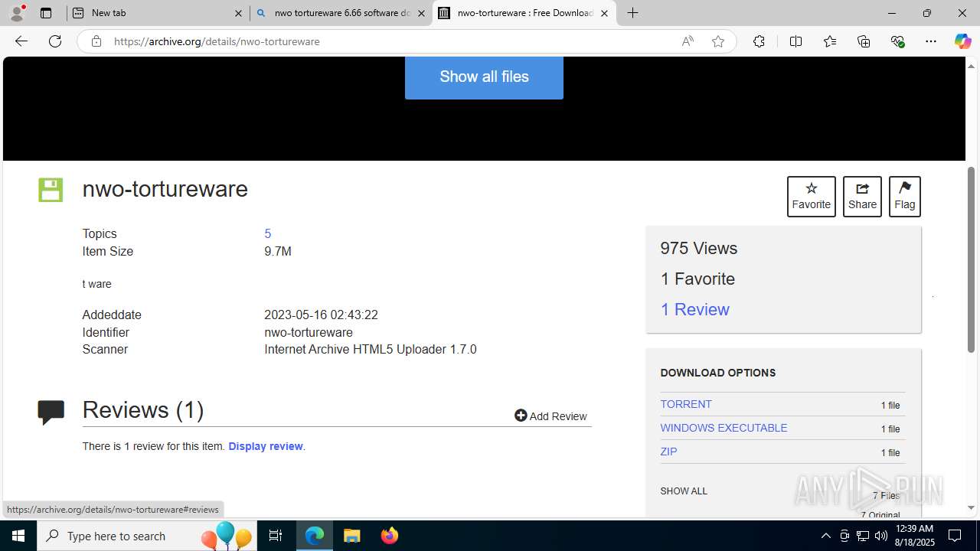The width and height of the screenshot is (980, 551).
Task: Click the Item Size value 9.7M
Action: 278,251
